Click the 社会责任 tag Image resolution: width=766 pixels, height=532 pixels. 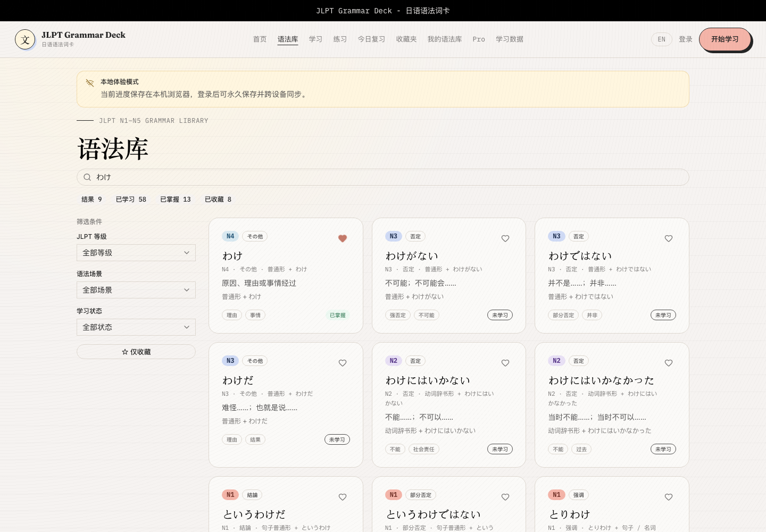pyautogui.click(x=424, y=449)
